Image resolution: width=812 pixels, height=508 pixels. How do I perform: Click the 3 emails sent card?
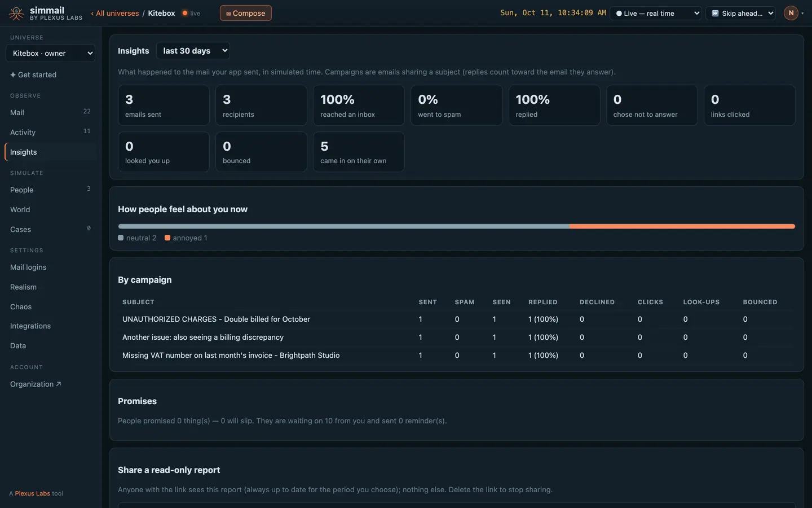tap(164, 105)
